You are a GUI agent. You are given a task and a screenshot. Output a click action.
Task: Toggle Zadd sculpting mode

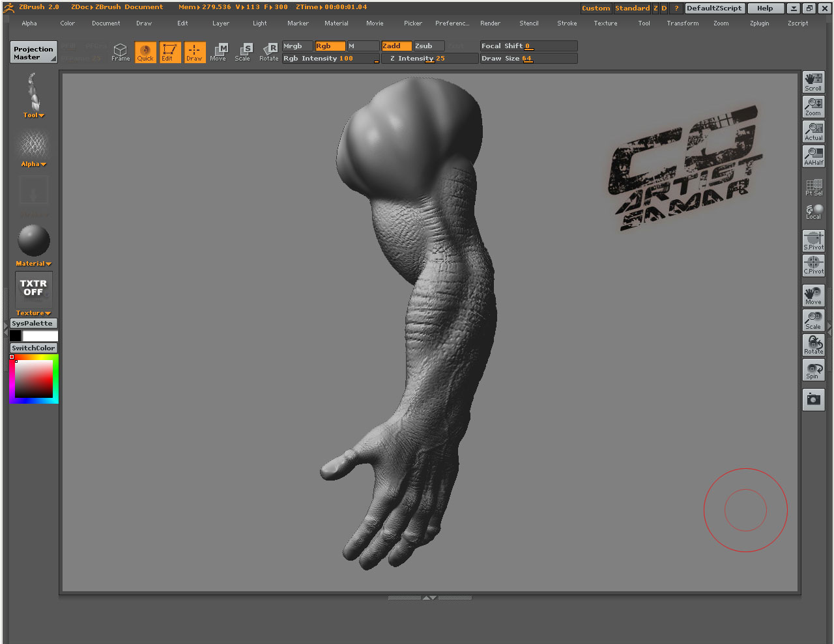(x=396, y=46)
